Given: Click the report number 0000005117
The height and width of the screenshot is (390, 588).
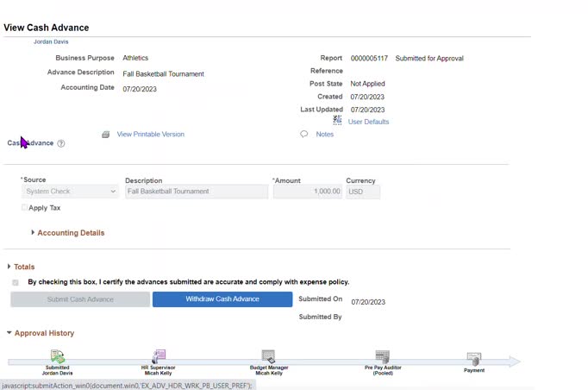Looking at the screenshot, I should click(x=369, y=59).
